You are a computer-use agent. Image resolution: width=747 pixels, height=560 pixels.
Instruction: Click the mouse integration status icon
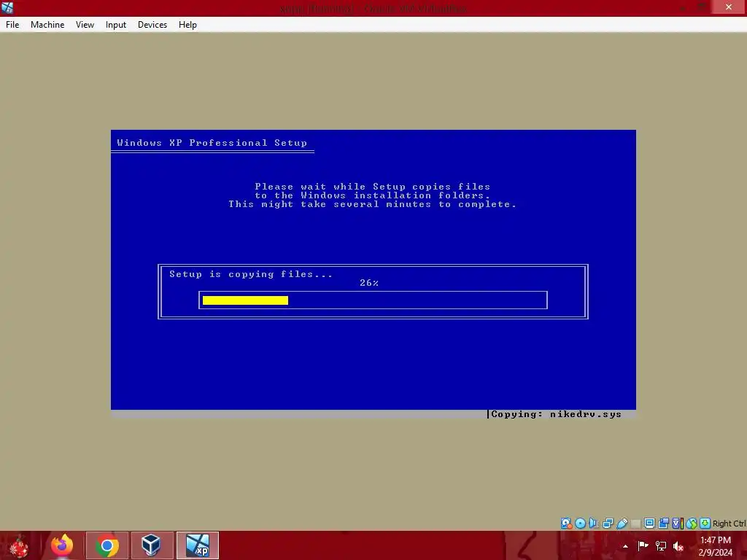coord(692,524)
